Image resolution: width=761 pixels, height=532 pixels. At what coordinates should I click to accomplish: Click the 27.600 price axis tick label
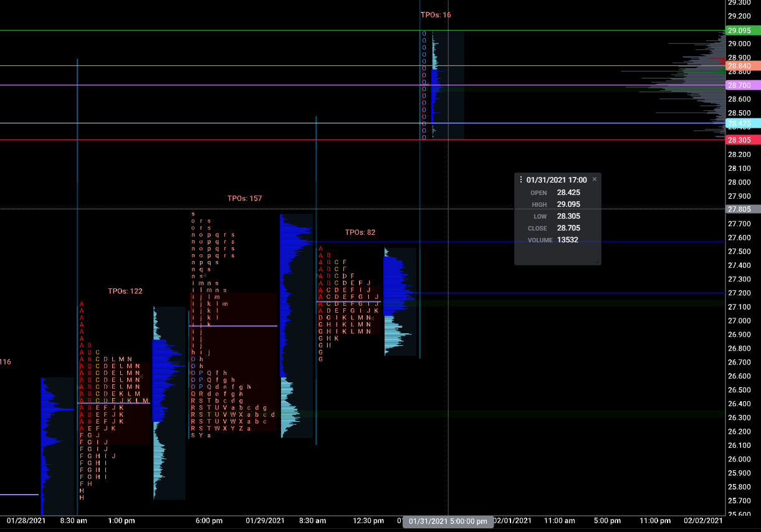[739, 237]
